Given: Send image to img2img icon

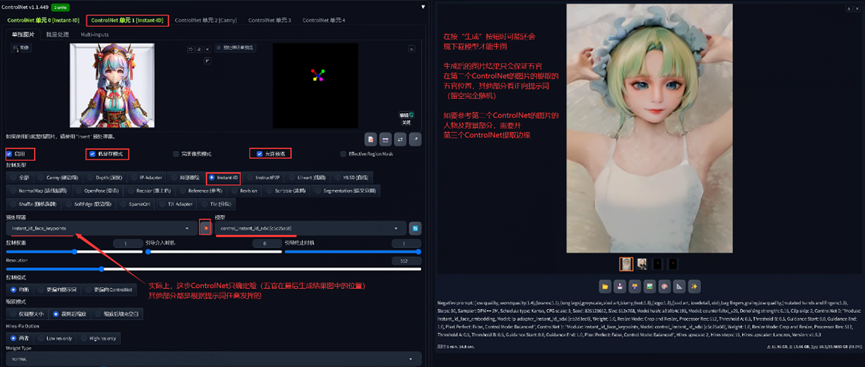Looking at the screenshot, I should (650, 286).
